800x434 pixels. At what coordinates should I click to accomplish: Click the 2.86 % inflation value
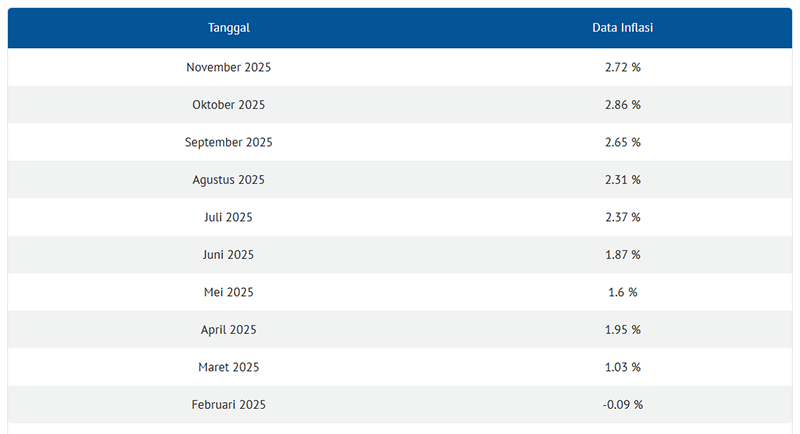[x=622, y=105]
